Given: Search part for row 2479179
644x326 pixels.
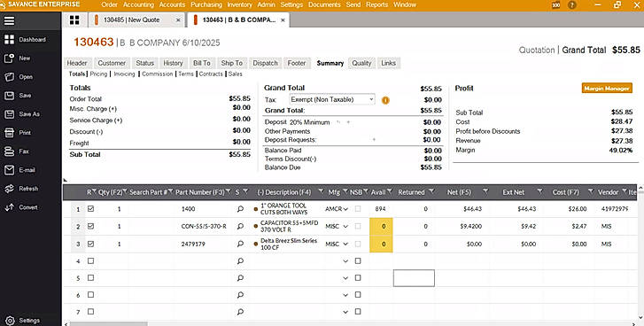Looking at the screenshot, I should tap(240, 244).
